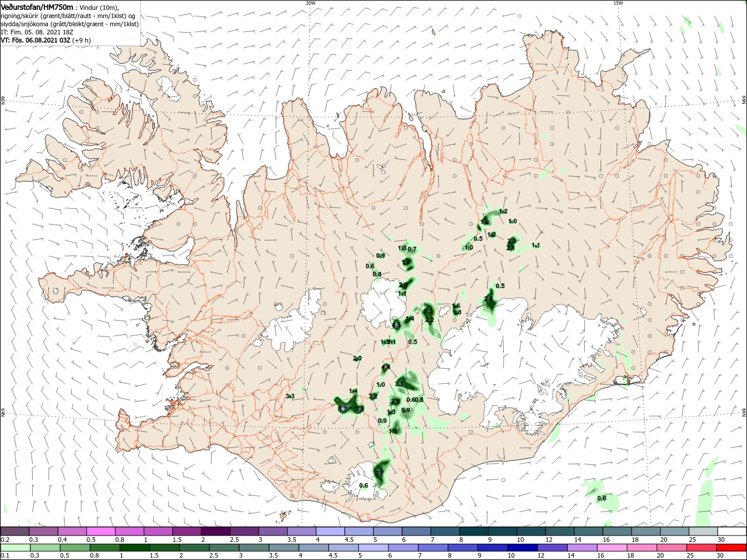Click the '2.7' precipitation value on the map
The image size is (747, 560).
coord(379,473)
